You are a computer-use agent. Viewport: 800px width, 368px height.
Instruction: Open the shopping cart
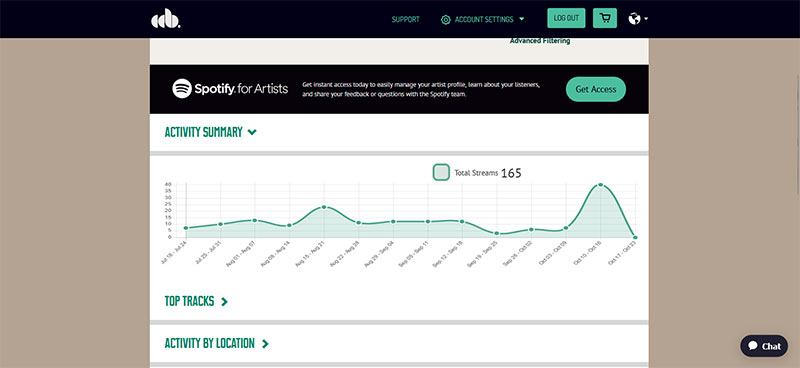(605, 18)
